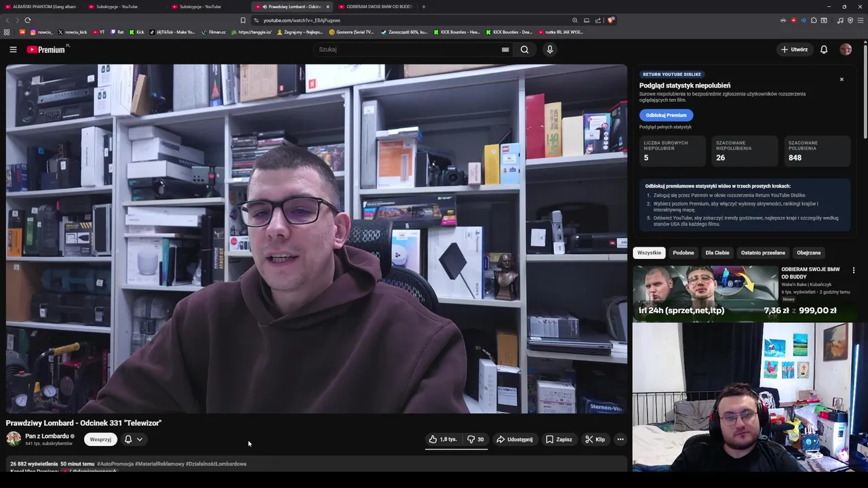Click the Liczba surowych niepolubień 5 stat

pos(672,150)
